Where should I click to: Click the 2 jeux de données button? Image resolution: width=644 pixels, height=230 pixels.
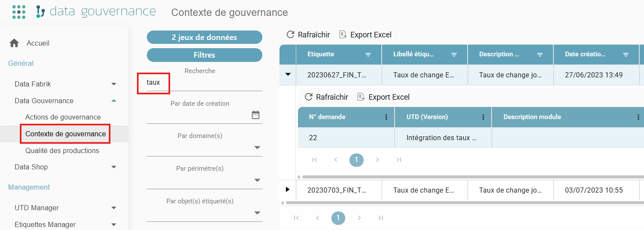[x=204, y=37]
